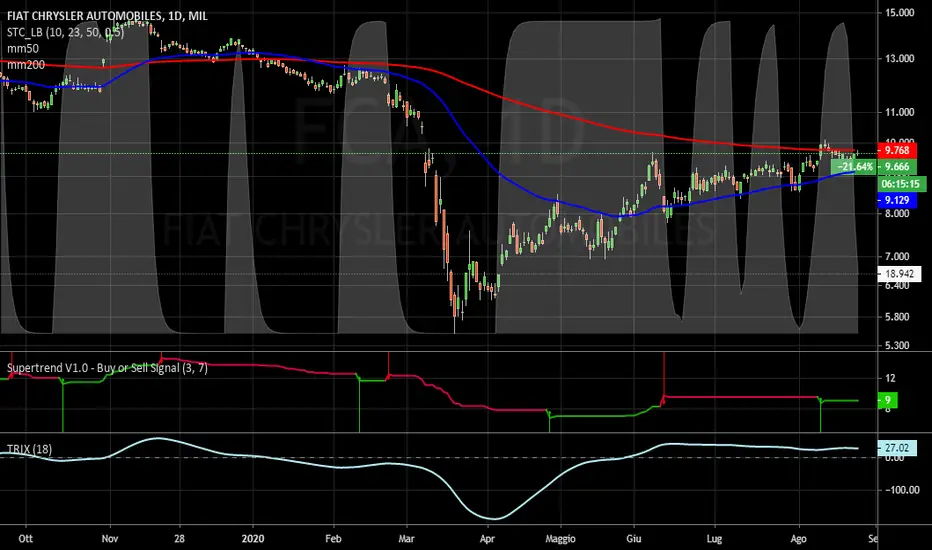
Task: Click the Ott date label on time axis
Action: tap(26, 539)
